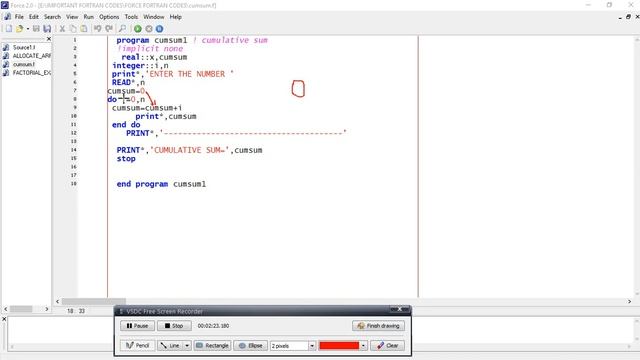Open the View menu
Screen dimensions: 640x360
[x=72, y=17]
